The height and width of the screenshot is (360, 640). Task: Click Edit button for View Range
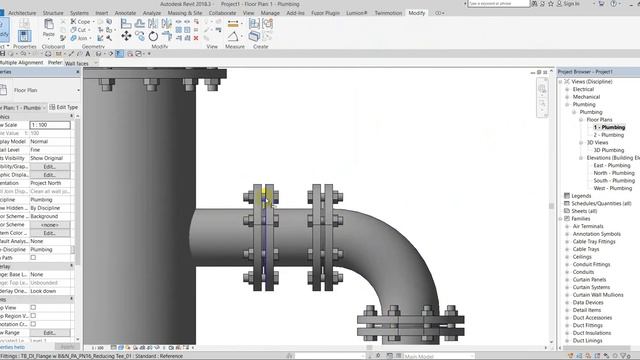(x=50, y=333)
